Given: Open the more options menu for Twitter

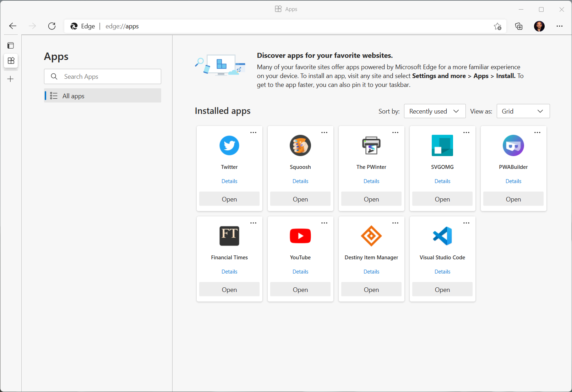Looking at the screenshot, I should tap(253, 132).
